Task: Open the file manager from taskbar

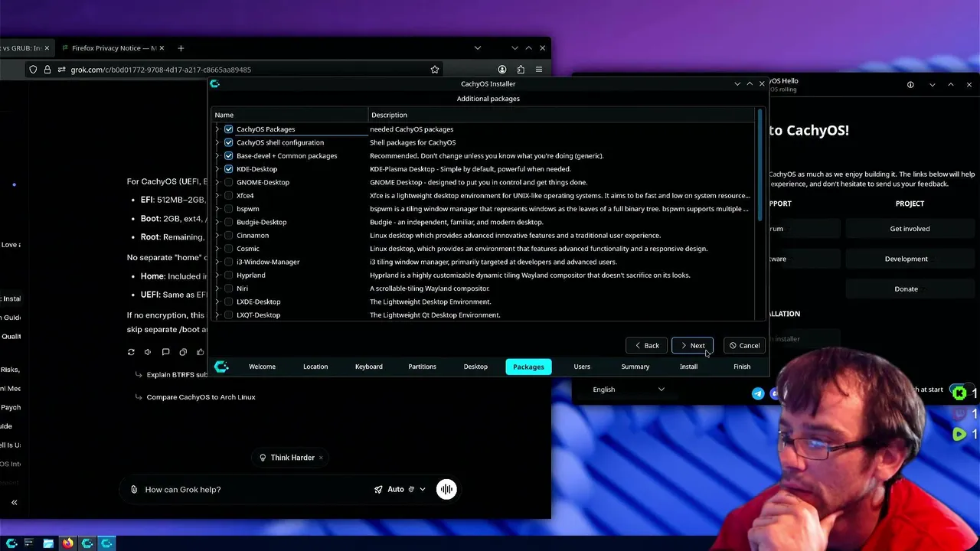Action: pyautogui.click(x=48, y=543)
